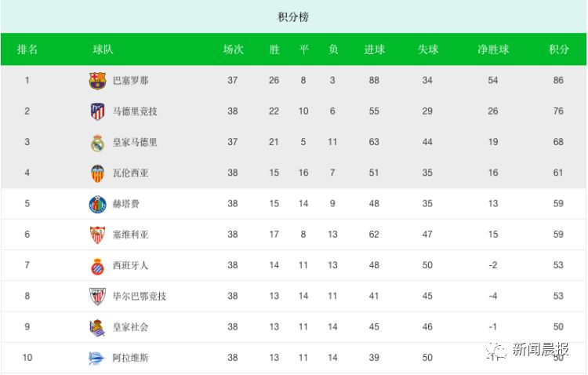Click the Athletic Bilbao crest icon
The height and width of the screenshot is (375, 588).
pos(97,297)
